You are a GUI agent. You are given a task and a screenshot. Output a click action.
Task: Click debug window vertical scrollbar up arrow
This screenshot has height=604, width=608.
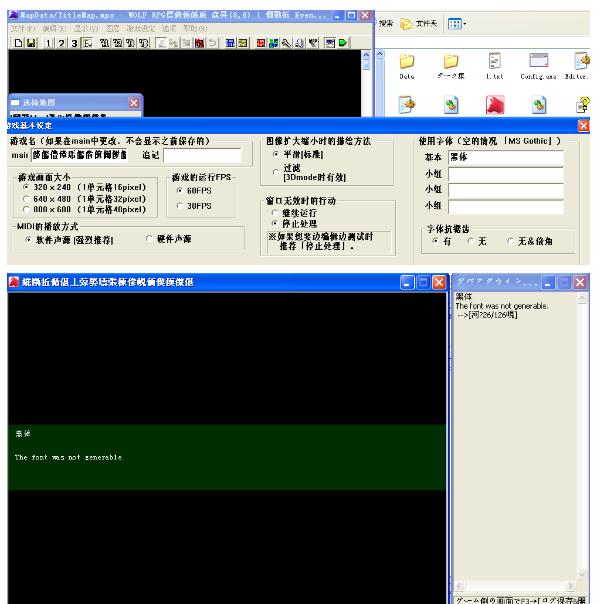point(582,299)
